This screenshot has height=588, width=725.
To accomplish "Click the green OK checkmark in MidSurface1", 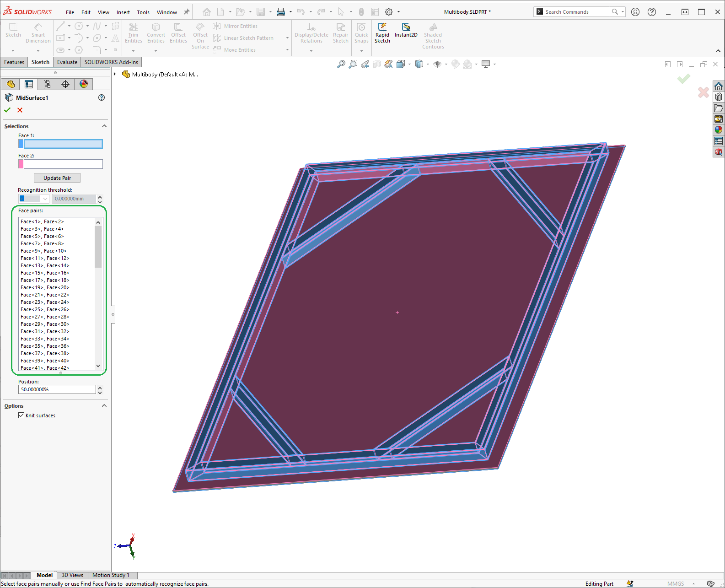I will pyautogui.click(x=7, y=110).
